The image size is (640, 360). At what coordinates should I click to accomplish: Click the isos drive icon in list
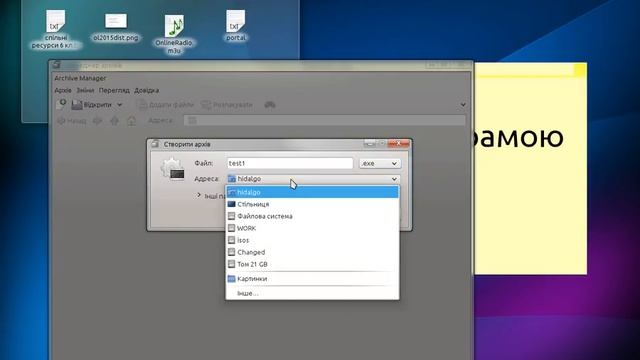[x=231, y=240]
